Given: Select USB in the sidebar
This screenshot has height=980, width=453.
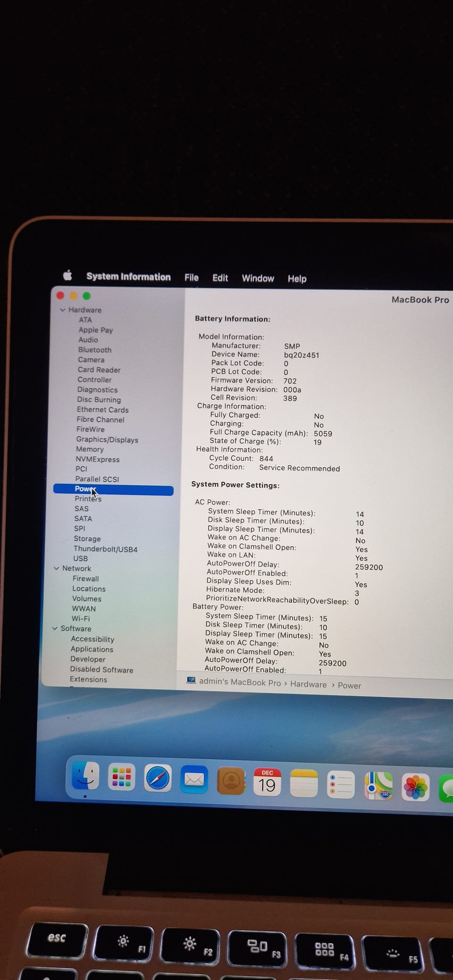Looking at the screenshot, I should click(80, 559).
